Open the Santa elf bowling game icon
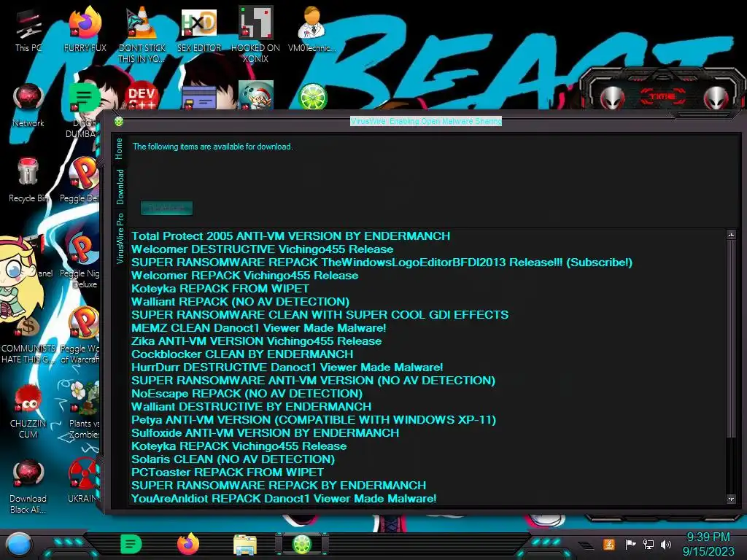 [256, 96]
